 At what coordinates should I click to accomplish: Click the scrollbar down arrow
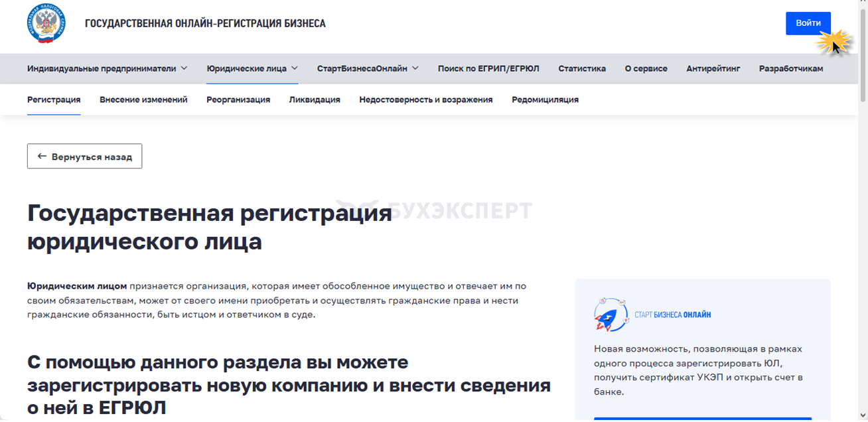[x=863, y=416]
